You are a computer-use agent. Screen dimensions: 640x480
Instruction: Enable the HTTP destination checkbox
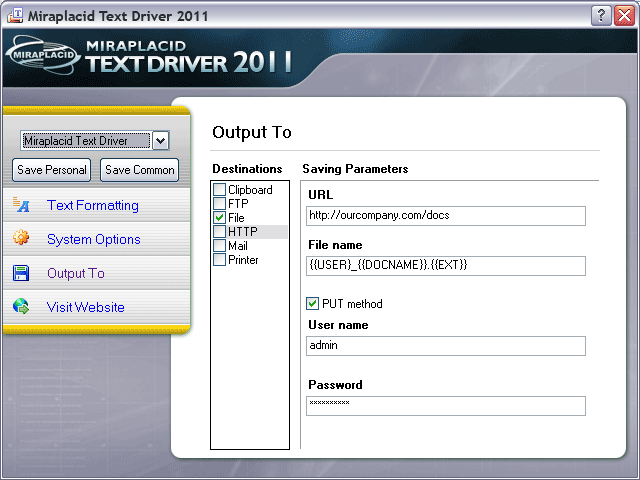point(220,231)
